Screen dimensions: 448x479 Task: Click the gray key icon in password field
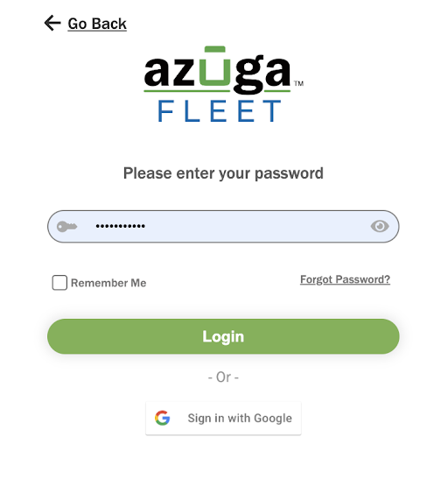click(66, 226)
